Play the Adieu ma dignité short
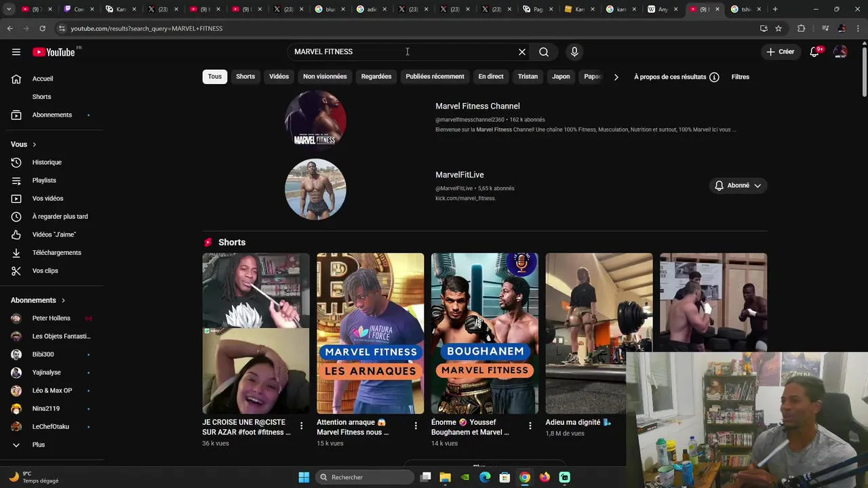The image size is (868, 488). [599, 333]
